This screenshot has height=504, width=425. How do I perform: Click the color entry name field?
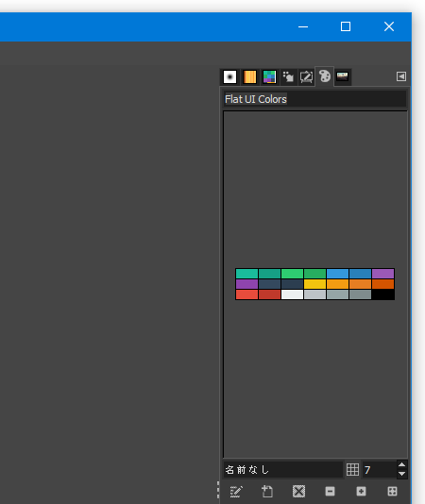(283, 470)
